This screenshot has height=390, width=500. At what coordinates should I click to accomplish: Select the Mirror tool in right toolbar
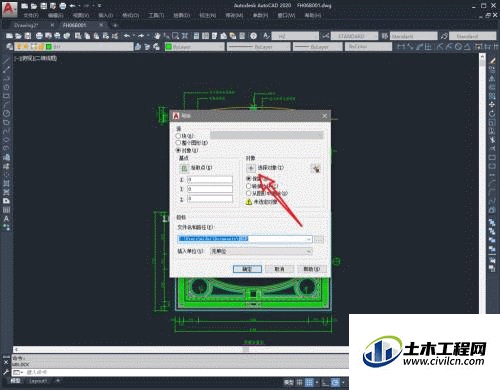[x=492, y=78]
